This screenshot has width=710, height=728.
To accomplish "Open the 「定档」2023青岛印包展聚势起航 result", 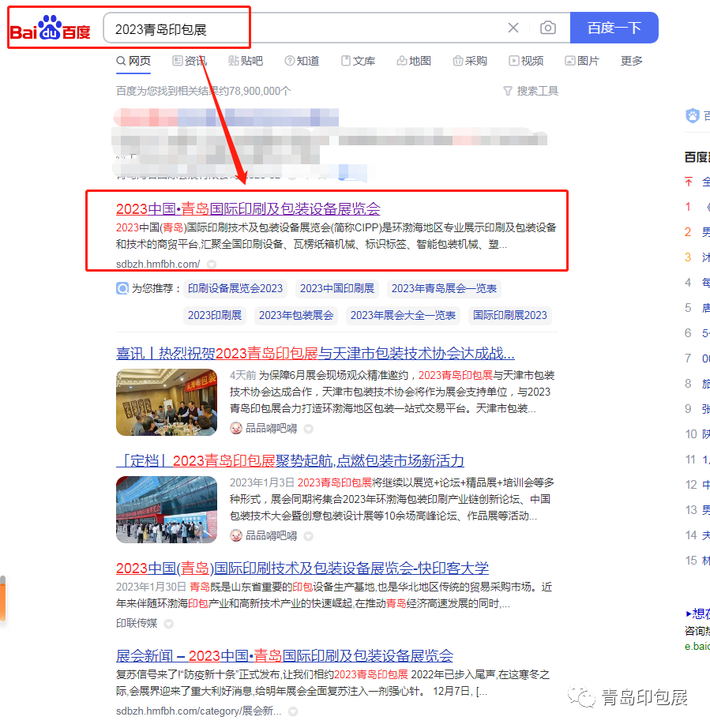I will [x=290, y=461].
